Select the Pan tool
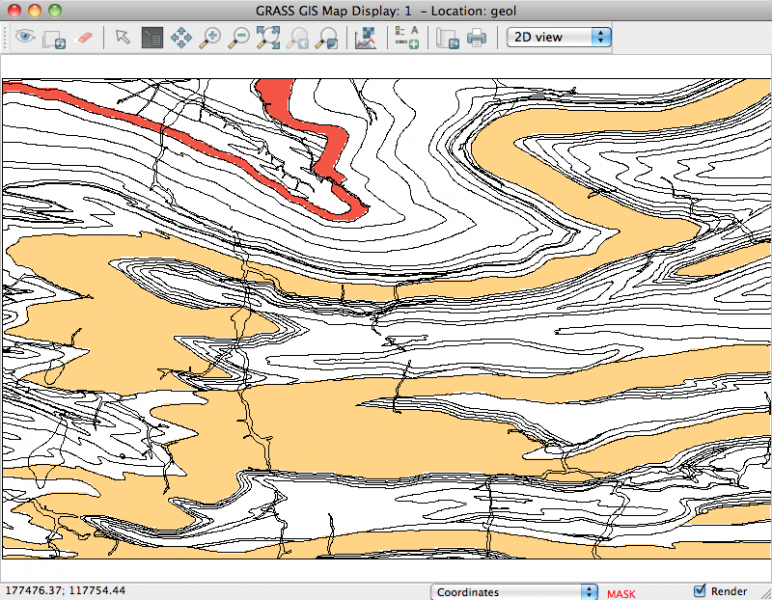 coord(181,38)
